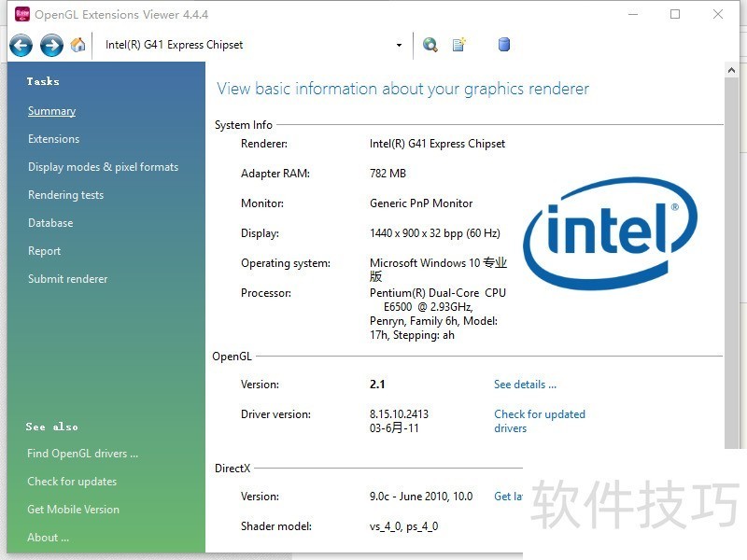Screen dimensions: 747x560
Task: Open the Extensions task
Action: tap(54, 139)
